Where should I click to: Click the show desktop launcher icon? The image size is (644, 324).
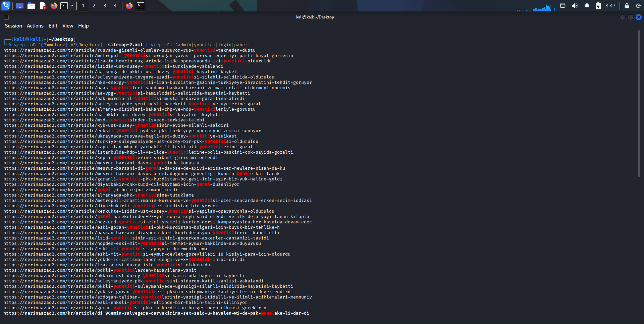click(x=20, y=6)
